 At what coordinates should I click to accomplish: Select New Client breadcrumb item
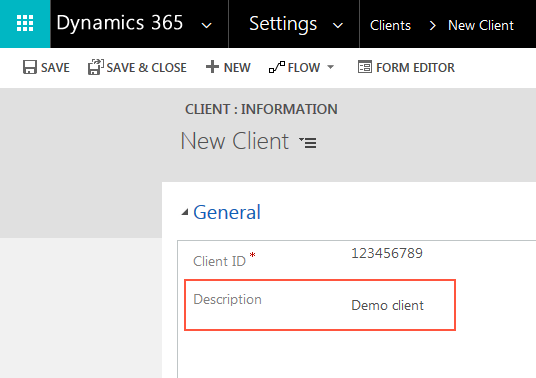point(481,25)
